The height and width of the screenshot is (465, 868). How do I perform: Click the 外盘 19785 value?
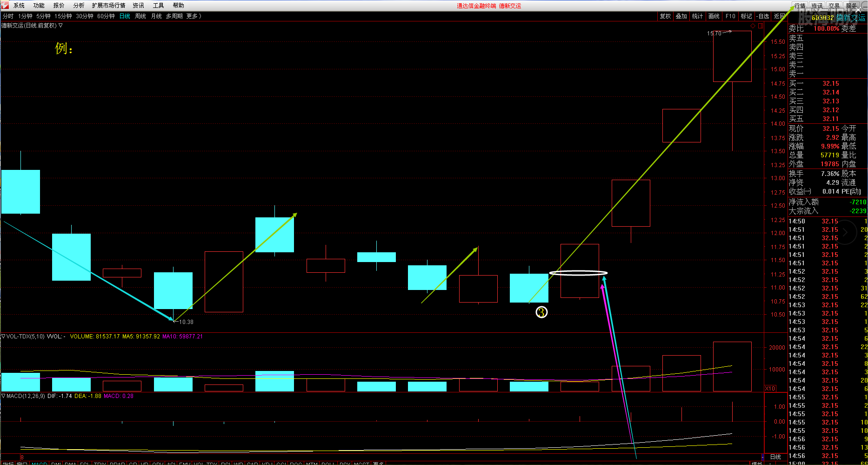coord(830,164)
